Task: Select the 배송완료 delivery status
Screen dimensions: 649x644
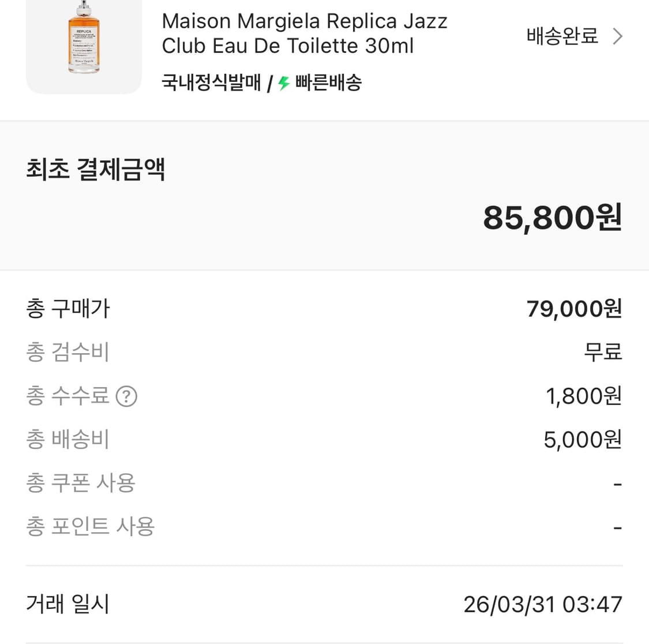Action: click(561, 36)
